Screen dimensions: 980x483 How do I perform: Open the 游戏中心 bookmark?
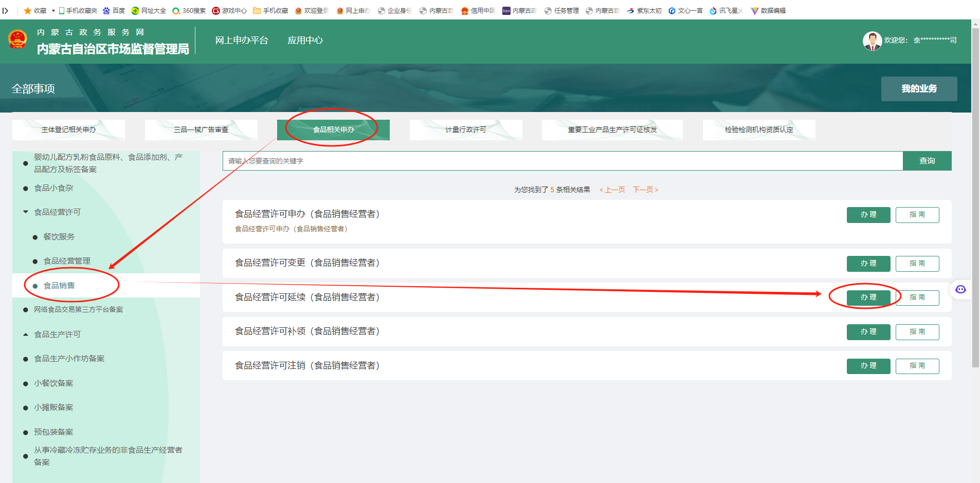229,10
